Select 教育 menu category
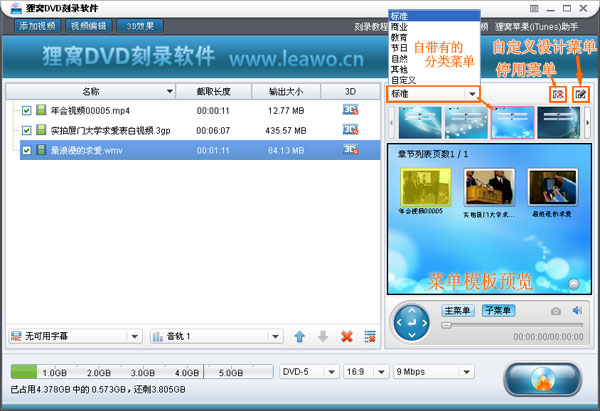Viewport: 600px width, 411px height. tap(434, 38)
